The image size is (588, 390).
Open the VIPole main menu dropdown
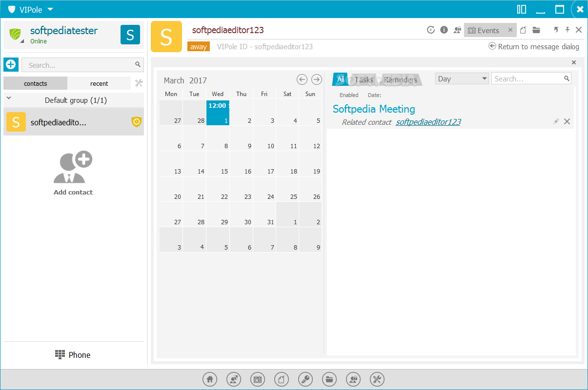(x=31, y=9)
